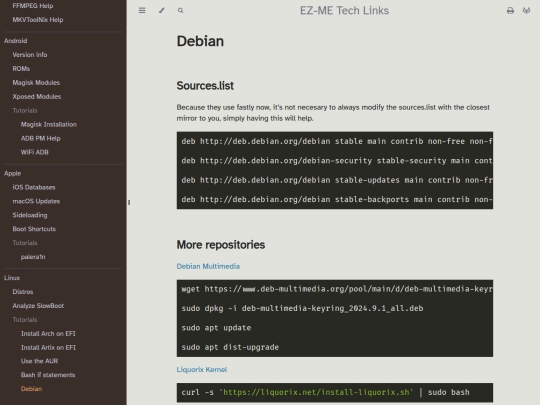Open iOS Databases page
This screenshot has width=540, height=405.
click(34, 187)
